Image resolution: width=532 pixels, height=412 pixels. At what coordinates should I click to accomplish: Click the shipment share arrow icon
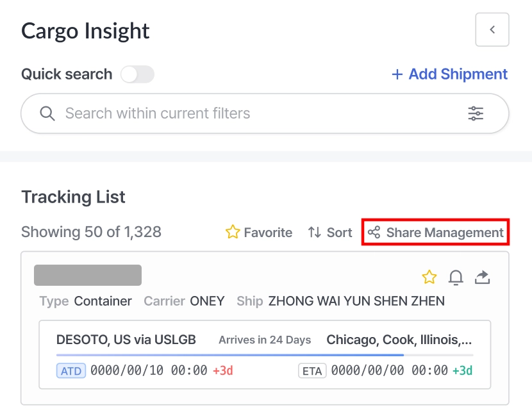[x=482, y=277]
